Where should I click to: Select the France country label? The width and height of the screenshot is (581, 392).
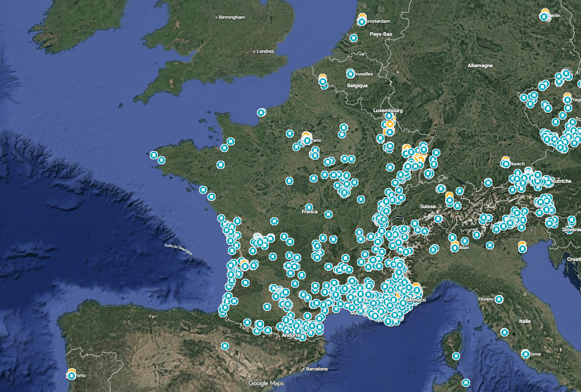[x=310, y=212]
